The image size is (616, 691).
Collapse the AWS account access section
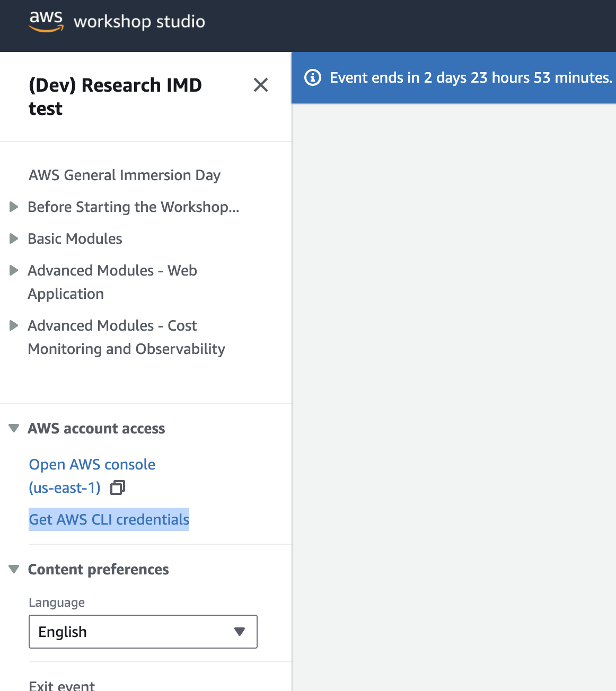14,428
